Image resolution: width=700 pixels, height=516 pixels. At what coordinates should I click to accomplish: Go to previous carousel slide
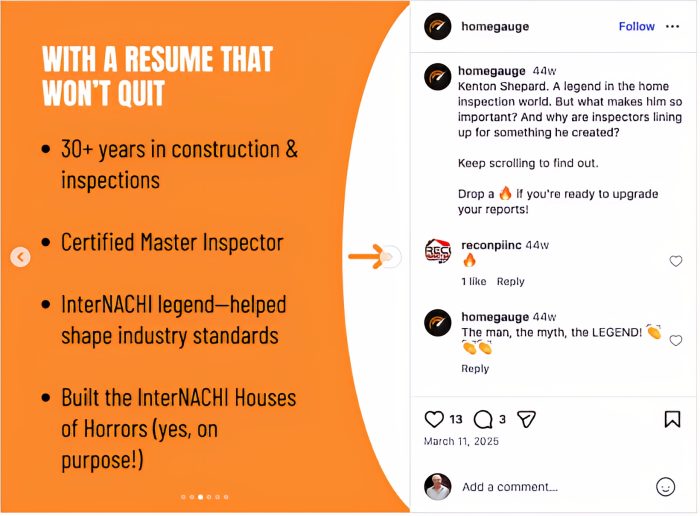tap(20, 257)
